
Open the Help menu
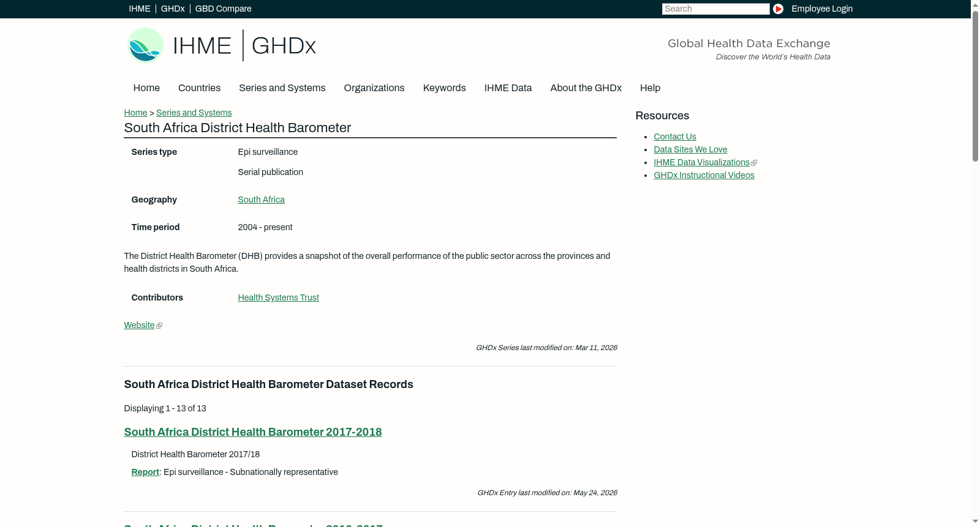point(650,88)
